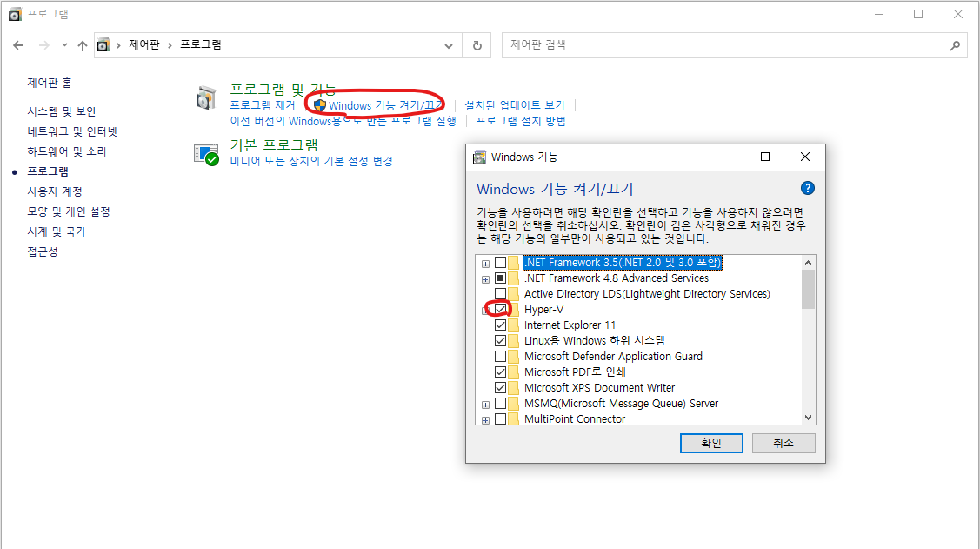Click the 프로그램 및 기능 icon
This screenshot has width=980, height=549.
point(205,98)
